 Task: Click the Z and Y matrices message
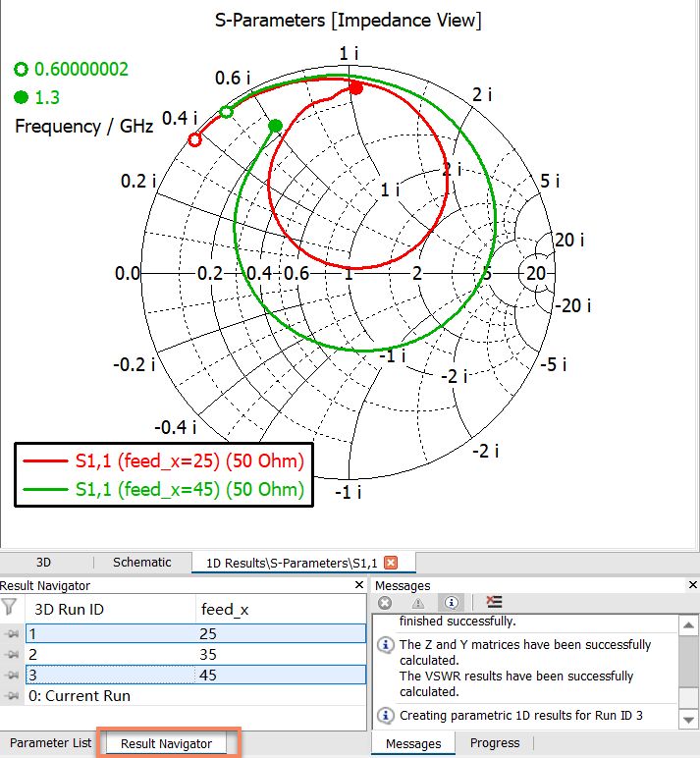tap(525, 653)
